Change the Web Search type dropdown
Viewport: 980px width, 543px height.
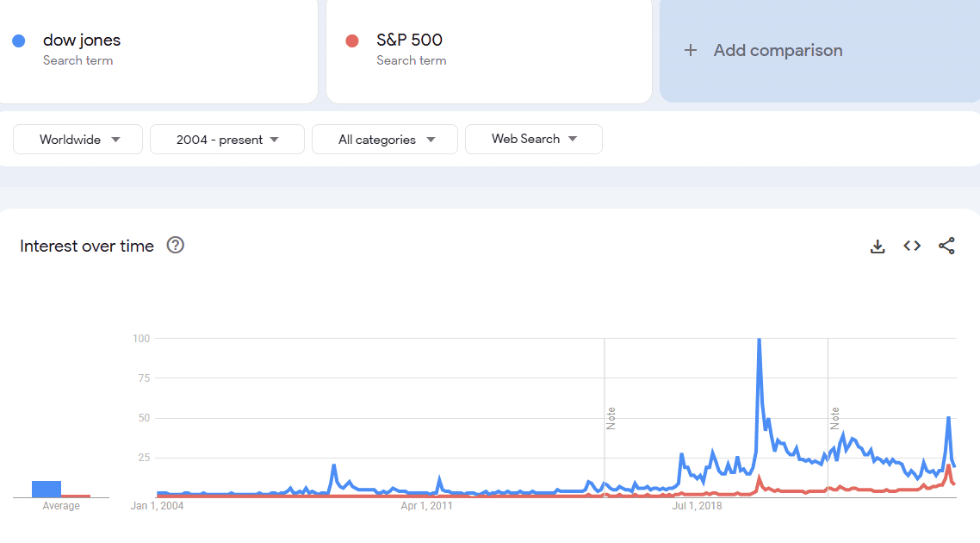tap(534, 139)
